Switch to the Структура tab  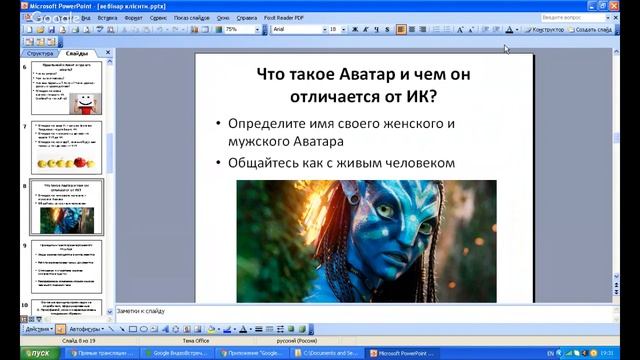pyautogui.click(x=40, y=53)
